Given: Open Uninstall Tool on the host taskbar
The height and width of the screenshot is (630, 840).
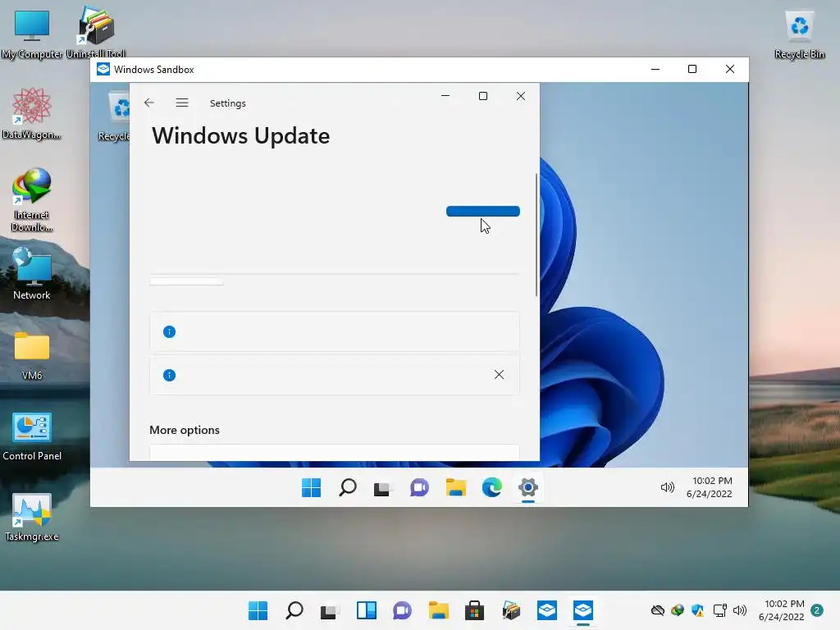Looking at the screenshot, I should pyautogui.click(x=510, y=610).
